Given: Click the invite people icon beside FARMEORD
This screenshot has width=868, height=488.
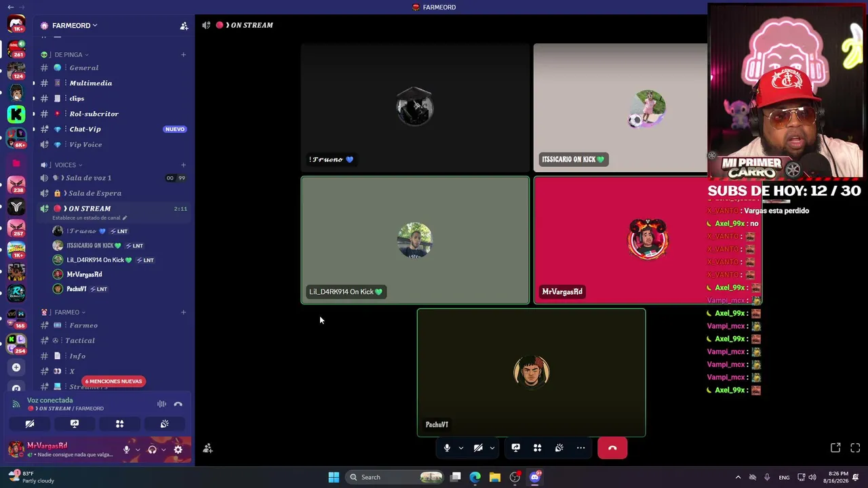Looking at the screenshot, I should (x=184, y=26).
